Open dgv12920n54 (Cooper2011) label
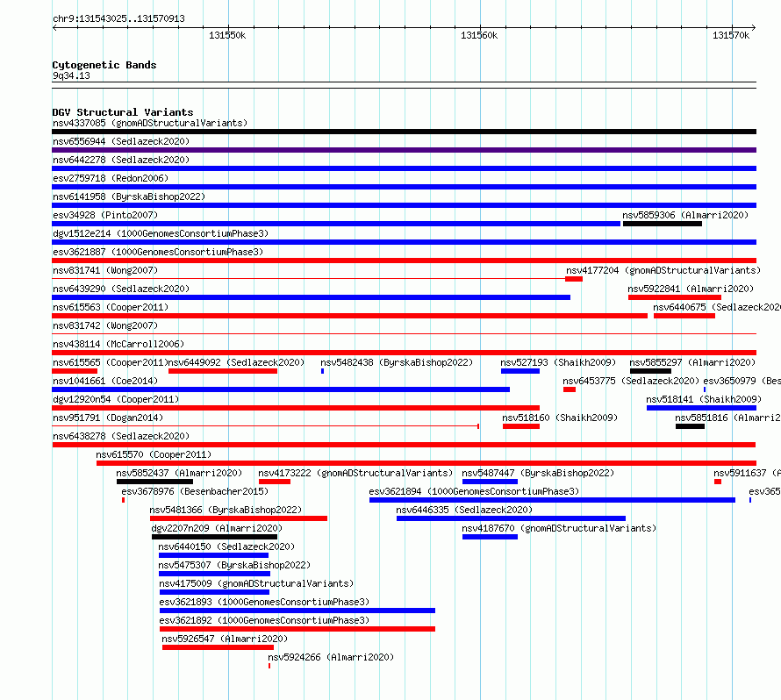Viewport: 781px width, 700px height. coord(116,399)
